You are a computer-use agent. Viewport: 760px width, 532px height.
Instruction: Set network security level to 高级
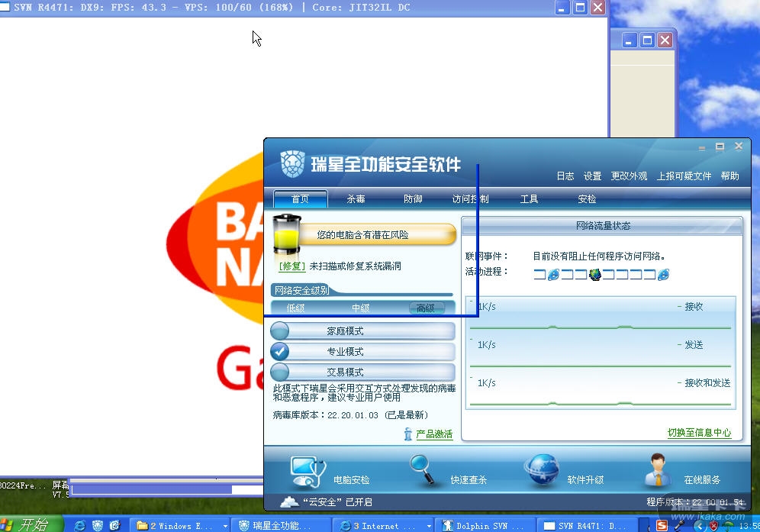click(426, 308)
